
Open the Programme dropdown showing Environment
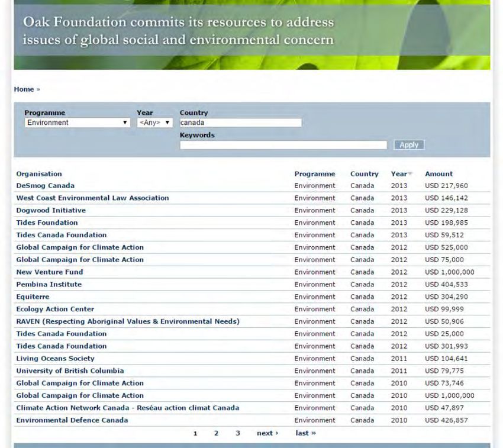78,123
